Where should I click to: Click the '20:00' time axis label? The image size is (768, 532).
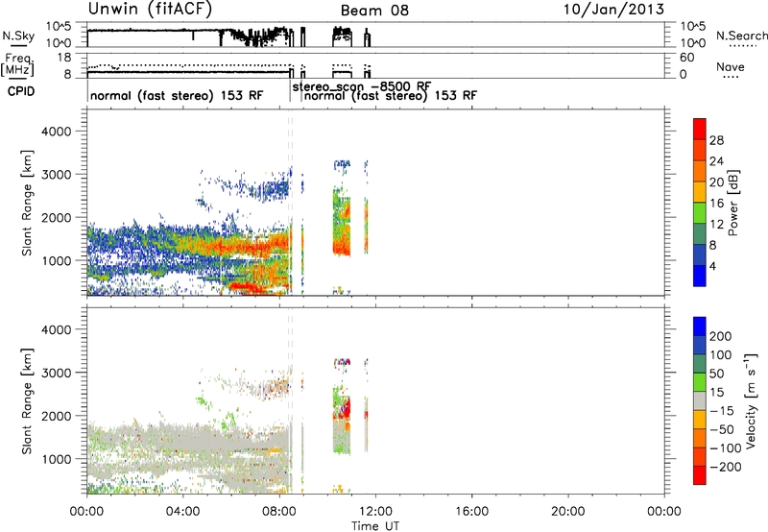point(568,512)
